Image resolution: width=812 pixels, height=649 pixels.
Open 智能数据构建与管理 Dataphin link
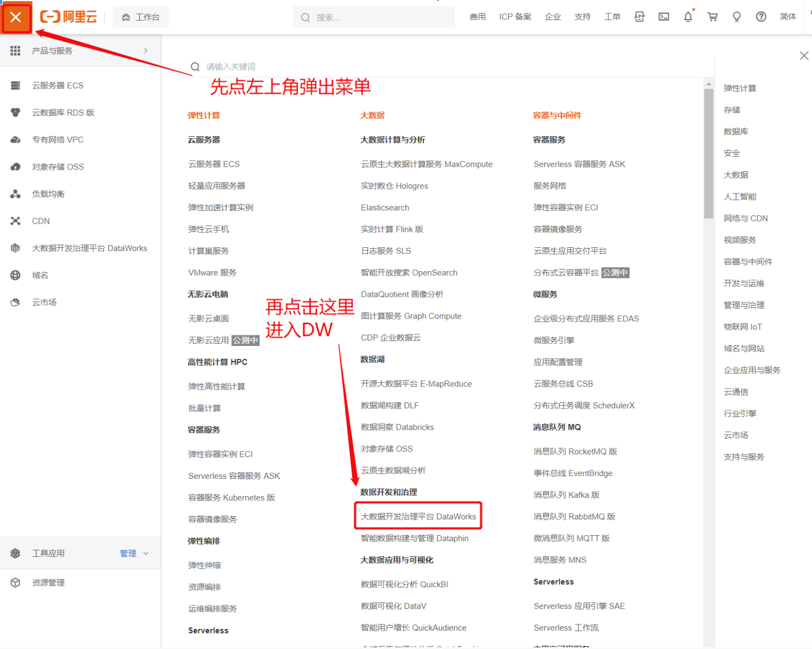point(415,539)
